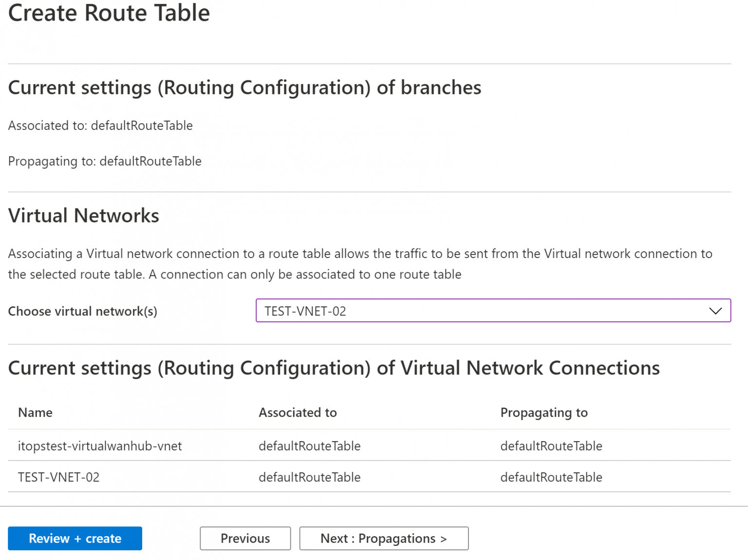Click Next : Propagations button
The height and width of the screenshot is (560, 748).
pyautogui.click(x=383, y=538)
